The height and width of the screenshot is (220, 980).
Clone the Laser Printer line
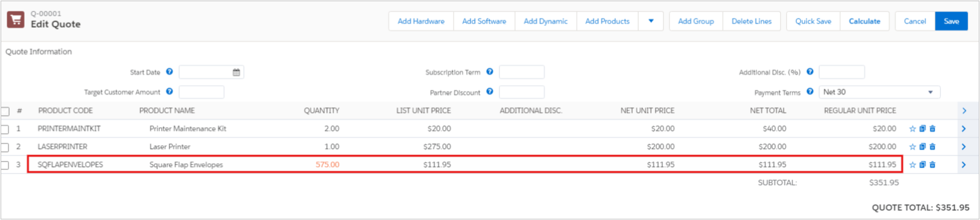(x=923, y=147)
